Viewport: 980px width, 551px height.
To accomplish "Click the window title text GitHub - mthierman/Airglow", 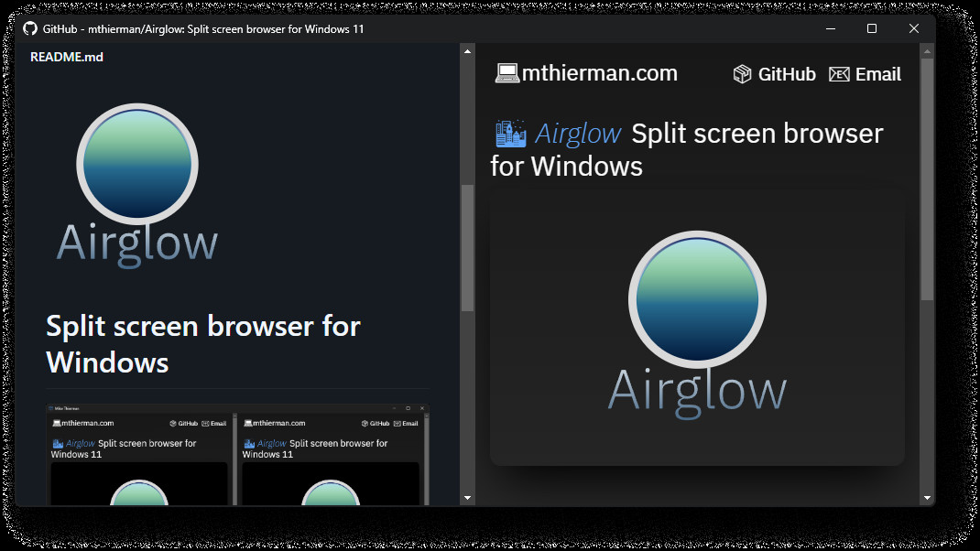I will click(203, 28).
